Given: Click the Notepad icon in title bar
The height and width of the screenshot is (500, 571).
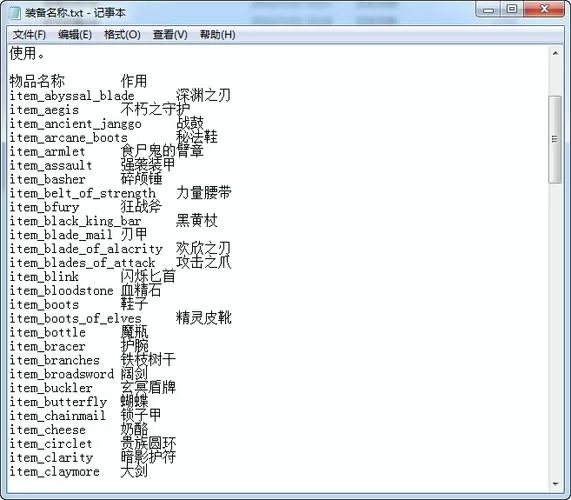Looking at the screenshot, I should pyautogui.click(x=15, y=13).
